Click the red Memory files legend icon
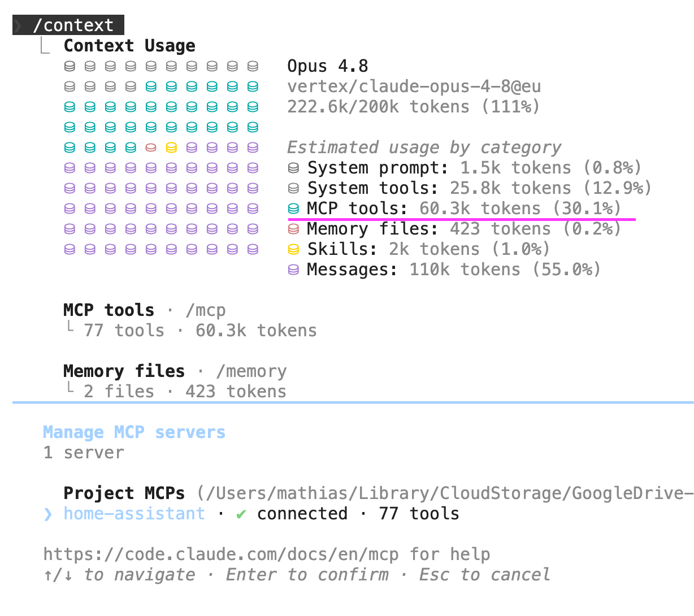The height and width of the screenshot is (616, 694). 293,229
